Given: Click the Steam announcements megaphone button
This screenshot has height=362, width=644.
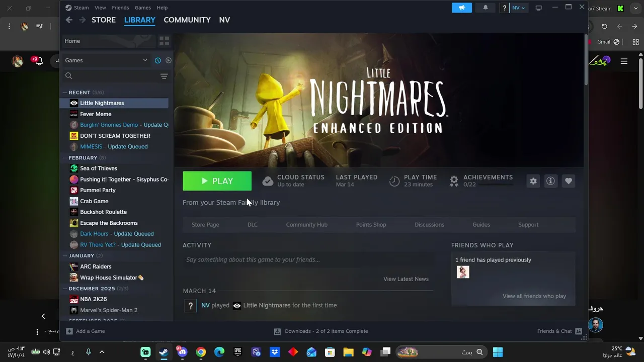Looking at the screenshot, I should 461,8.
